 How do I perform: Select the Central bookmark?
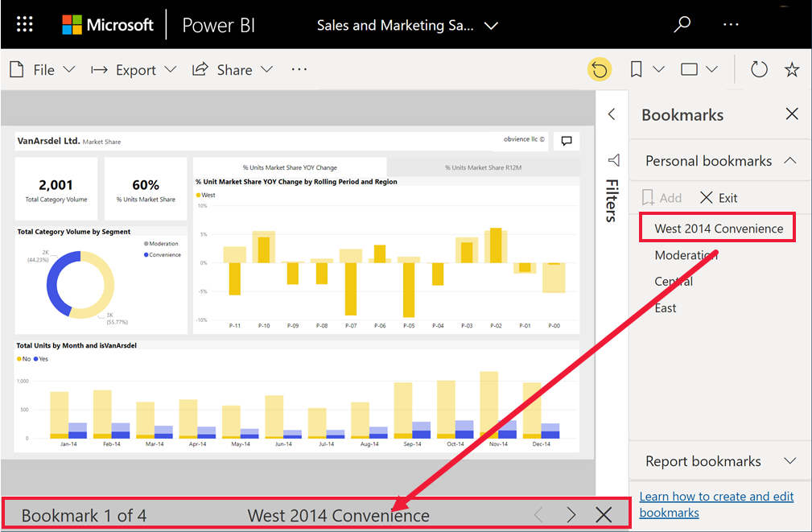tap(674, 282)
